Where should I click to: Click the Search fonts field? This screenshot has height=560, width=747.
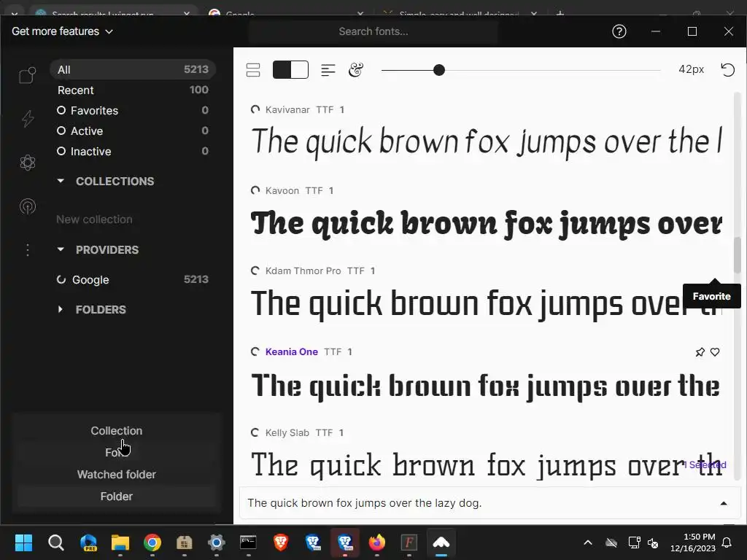(373, 31)
